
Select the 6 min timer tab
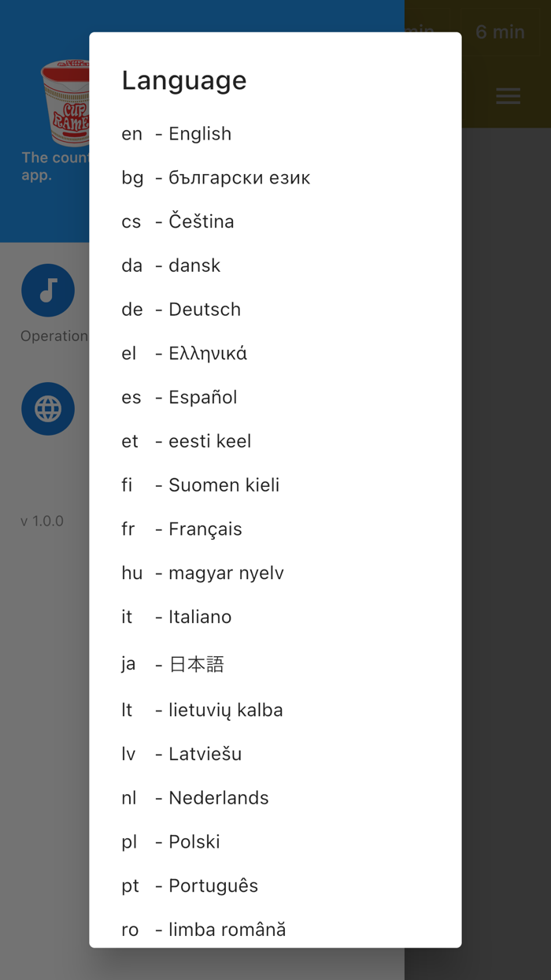tap(500, 32)
